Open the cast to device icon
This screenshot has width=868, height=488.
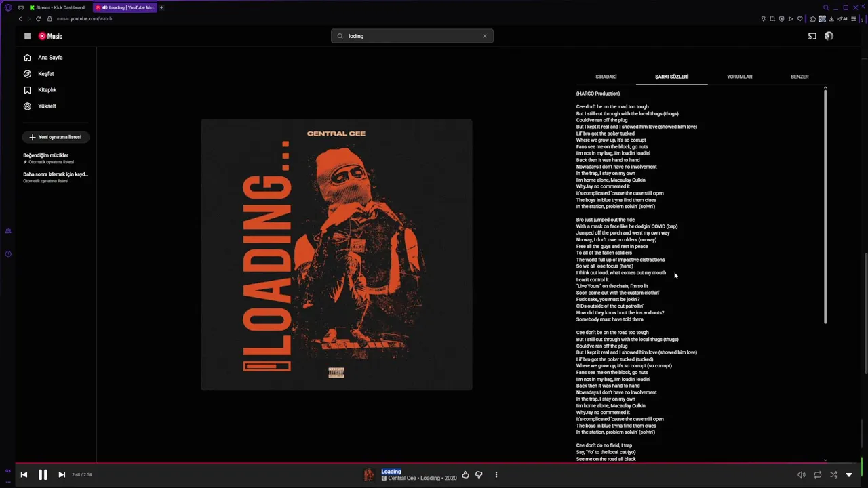pyautogui.click(x=812, y=36)
